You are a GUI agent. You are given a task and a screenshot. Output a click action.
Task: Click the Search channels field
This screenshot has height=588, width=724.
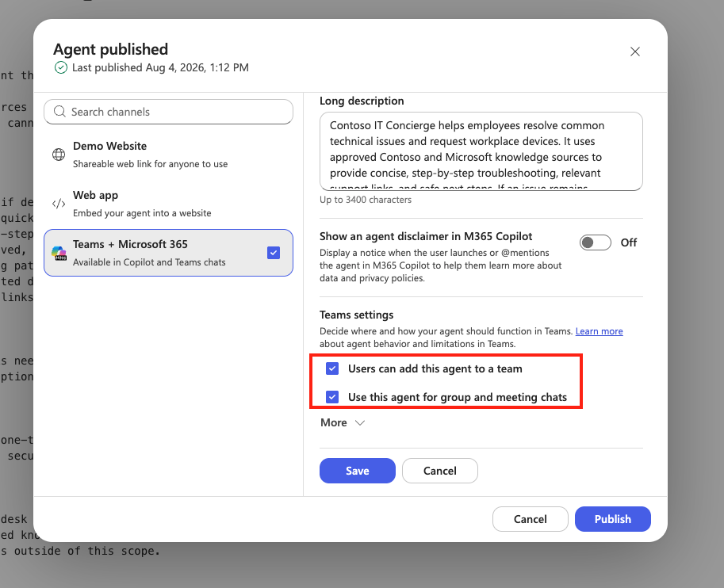[x=169, y=112]
